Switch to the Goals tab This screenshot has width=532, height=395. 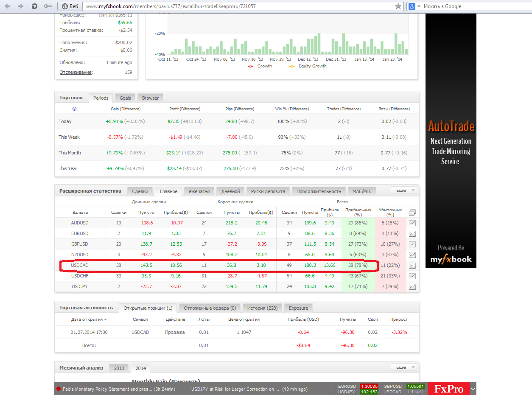(125, 98)
